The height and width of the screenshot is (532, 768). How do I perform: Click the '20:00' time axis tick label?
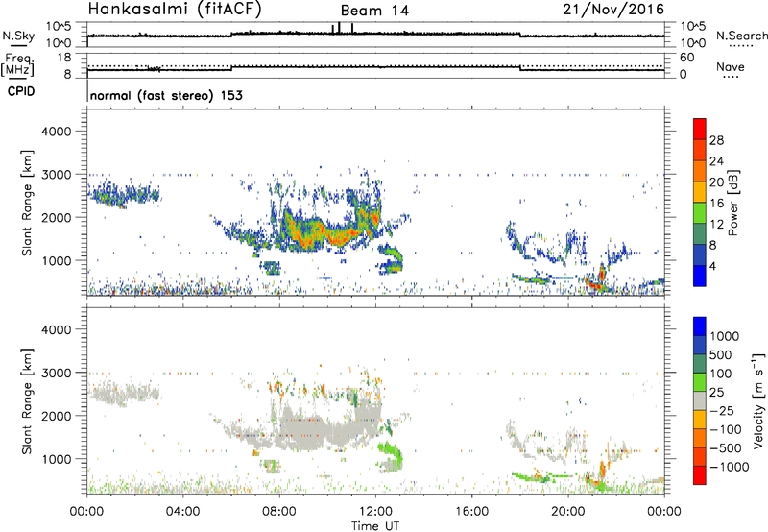(x=567, y=512)
